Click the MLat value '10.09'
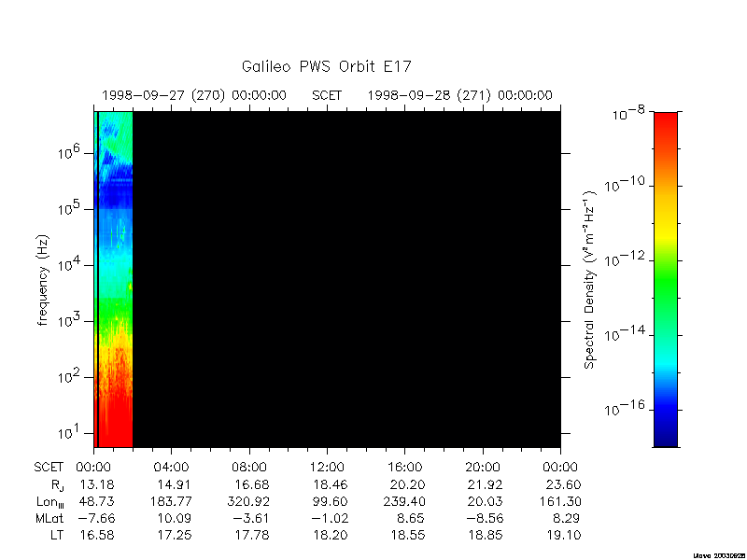 (174, 519)
